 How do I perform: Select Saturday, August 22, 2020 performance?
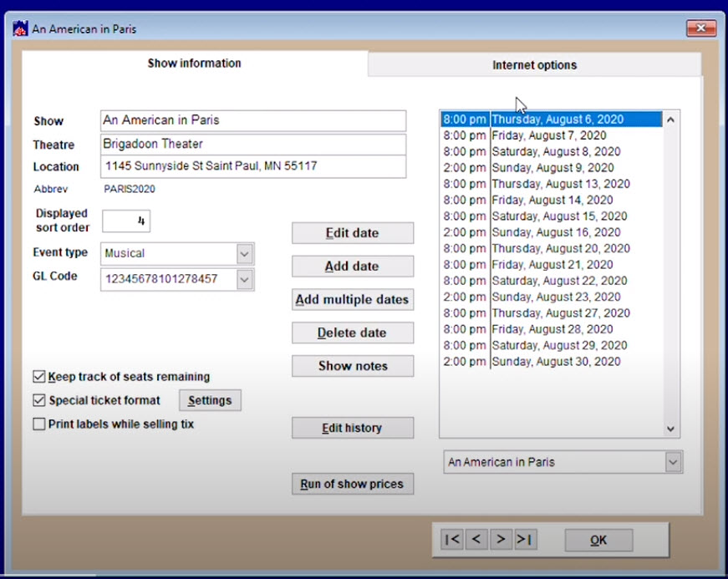[x=551, y=281]
